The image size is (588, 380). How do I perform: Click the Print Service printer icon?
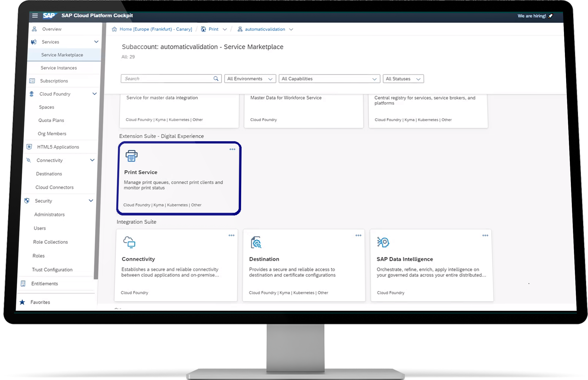coord(132,156)
